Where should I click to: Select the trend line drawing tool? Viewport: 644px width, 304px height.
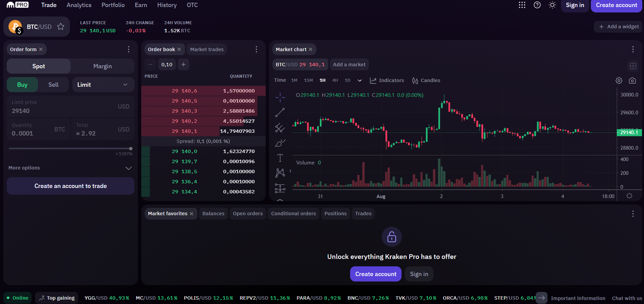280,113
